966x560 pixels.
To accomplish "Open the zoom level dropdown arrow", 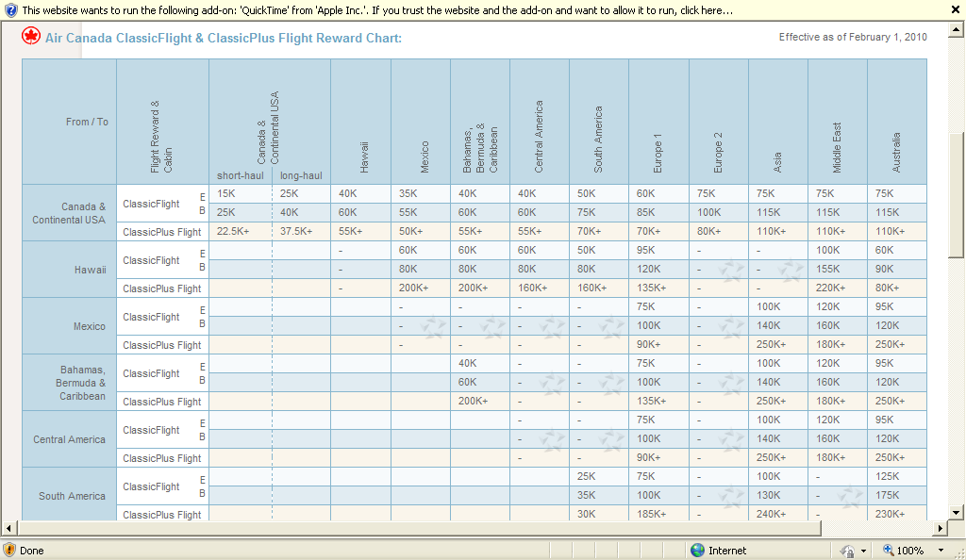I will [x=941, y=551].
